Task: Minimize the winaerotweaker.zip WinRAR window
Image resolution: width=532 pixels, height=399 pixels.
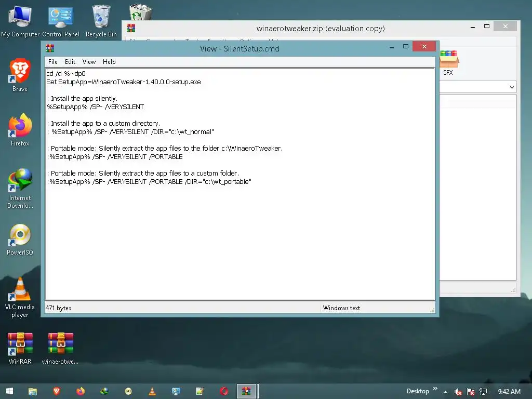Action: 473,27
